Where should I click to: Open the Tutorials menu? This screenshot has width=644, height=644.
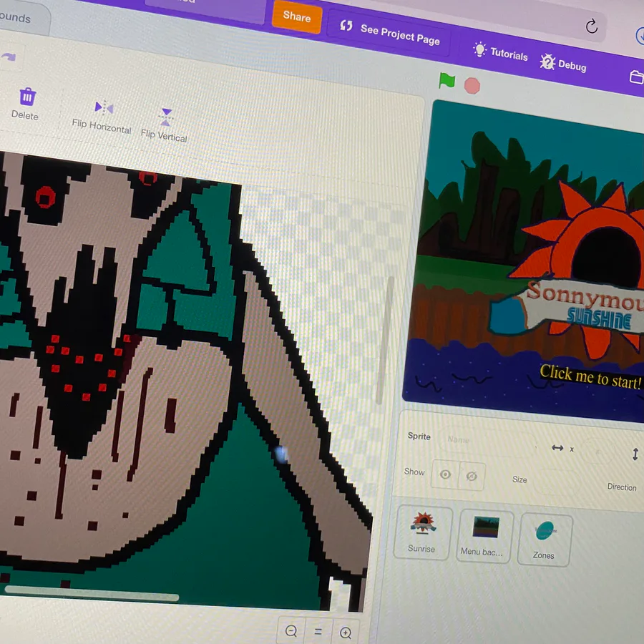tap(500, 52)
